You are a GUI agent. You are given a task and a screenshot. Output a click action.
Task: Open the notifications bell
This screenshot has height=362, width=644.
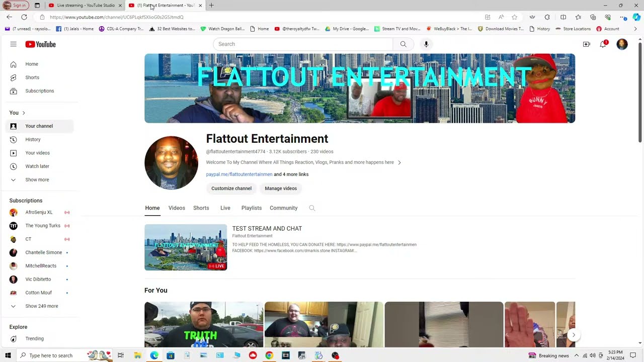point(603,44)
